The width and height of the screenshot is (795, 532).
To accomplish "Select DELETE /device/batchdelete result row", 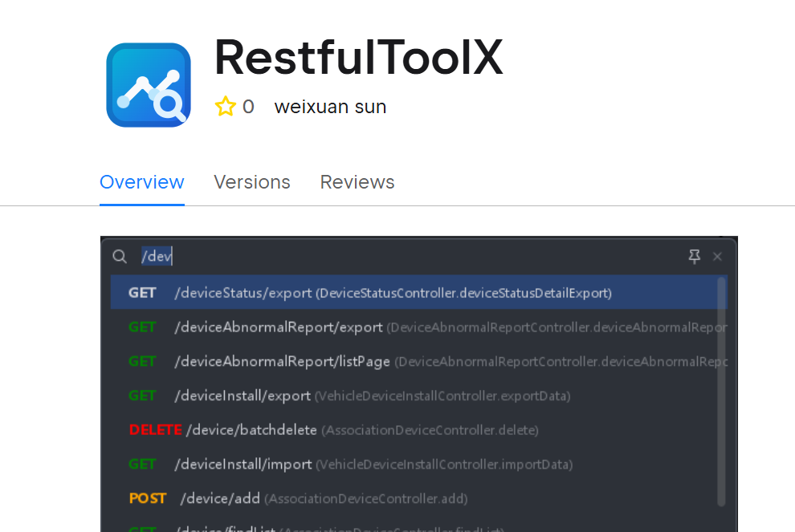I will (x=419, y=429).
